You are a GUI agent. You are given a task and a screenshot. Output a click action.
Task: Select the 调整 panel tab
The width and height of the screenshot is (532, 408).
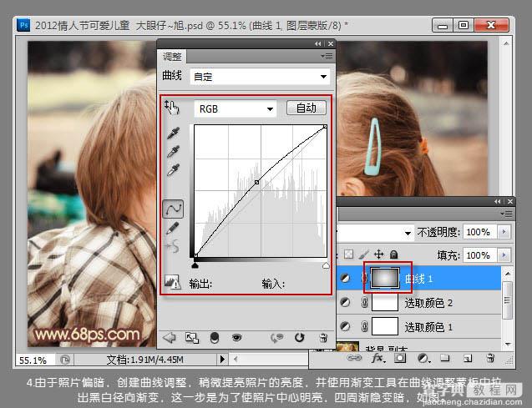[172, 57]
